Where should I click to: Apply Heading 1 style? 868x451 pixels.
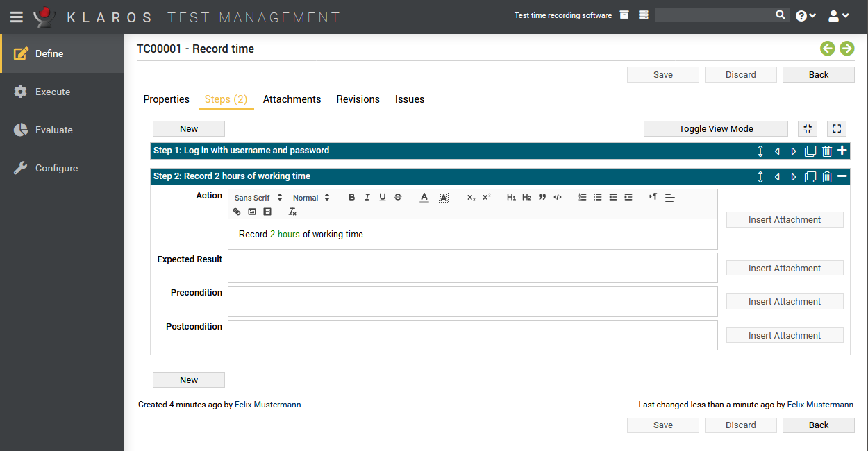[512, 197]
